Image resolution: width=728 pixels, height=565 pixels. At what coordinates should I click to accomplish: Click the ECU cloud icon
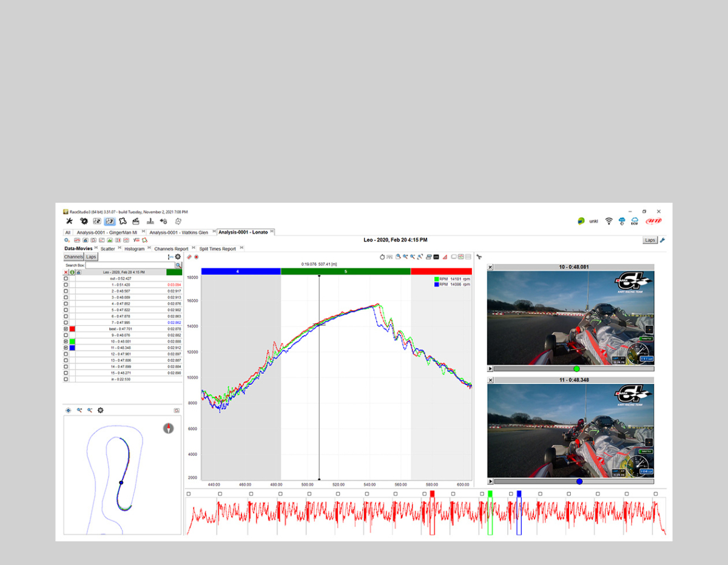[x=635, y=221]
